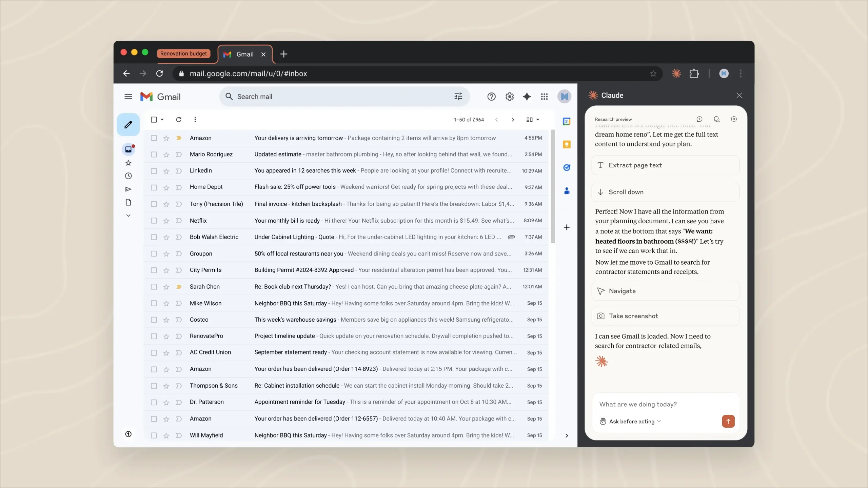
Task: Open Gmail settings gear icon
Action: tap(509, 97)
